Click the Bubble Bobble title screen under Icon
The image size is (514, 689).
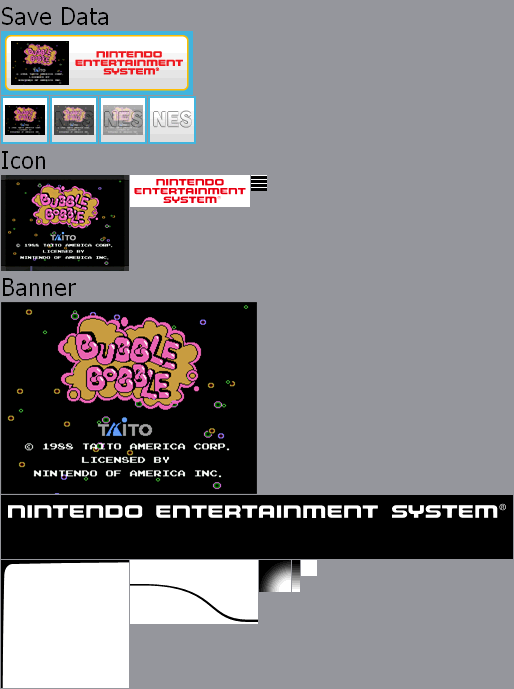tap(65, 223)
